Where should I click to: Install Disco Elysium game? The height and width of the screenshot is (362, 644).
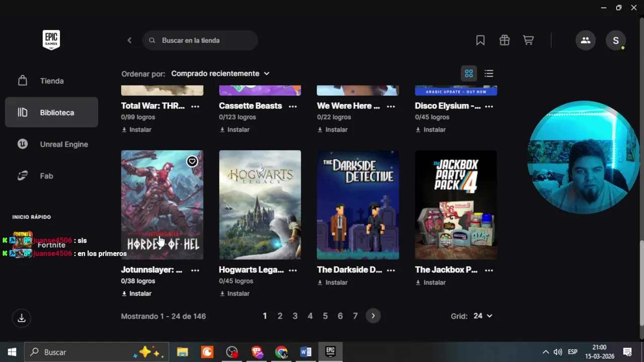click(x=431, y=130)
